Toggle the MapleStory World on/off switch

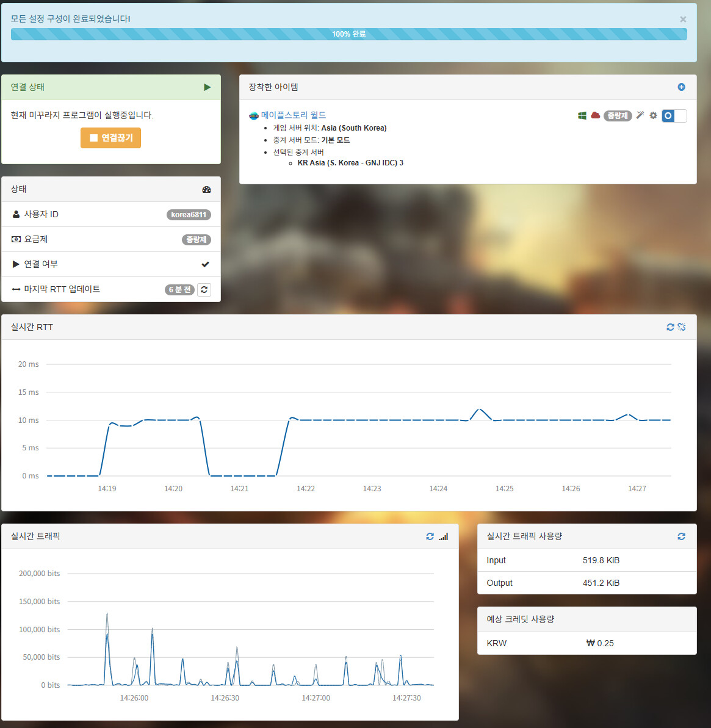click(x=674, y=115)
